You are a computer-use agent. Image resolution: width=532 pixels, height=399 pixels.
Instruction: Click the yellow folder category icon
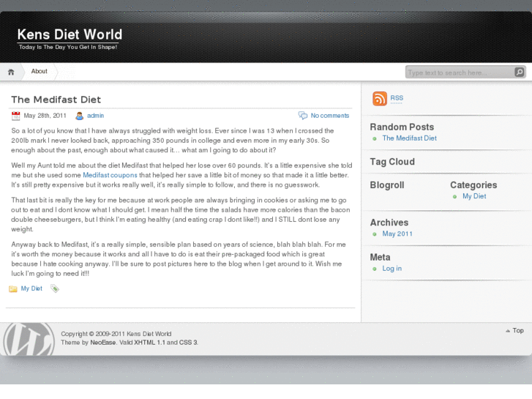pos(13,289)
